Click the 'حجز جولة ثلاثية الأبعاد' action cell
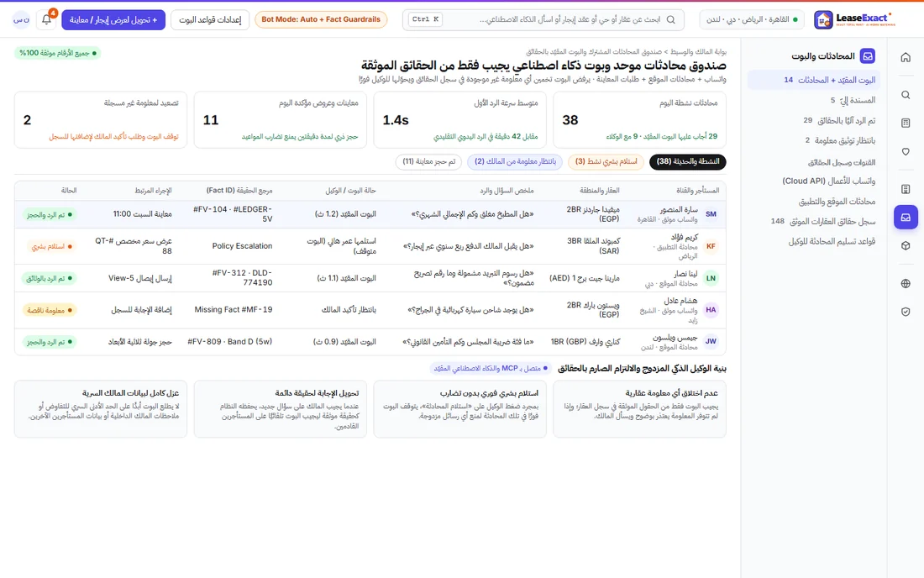The width and height of the screenshot is (924, 578). [x=139, y=342]
